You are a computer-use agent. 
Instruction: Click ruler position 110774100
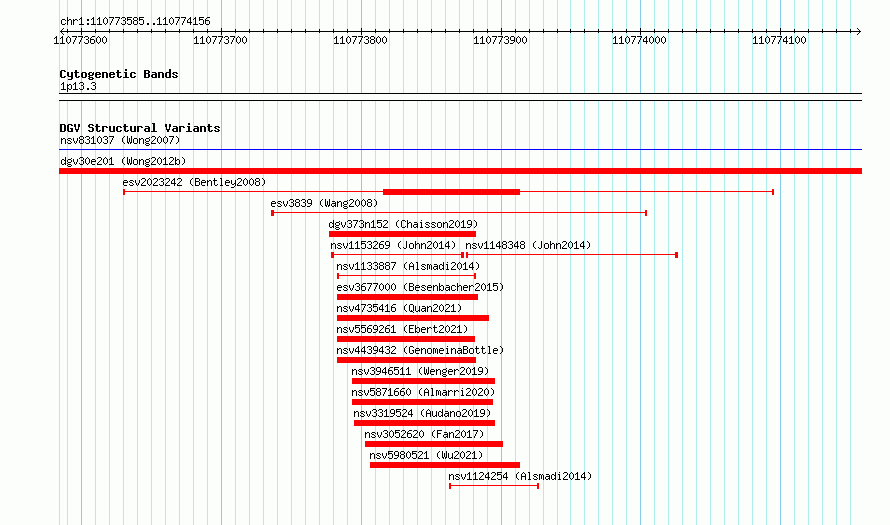[779, 40]
